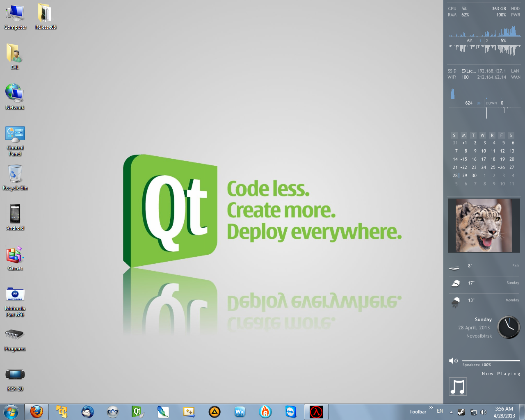Open the Computer desktop icon
This screenshot has height=420, width=525.
pyautogui.click(x=15, y=17)
